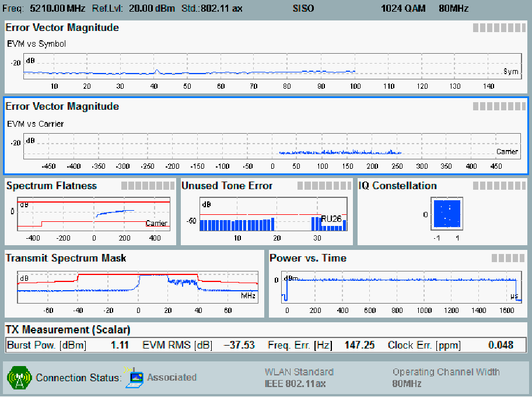The height and width of the screenshot is (397, 532).
Task: Open the Power vs. Time graph
Action: [400, 287]
